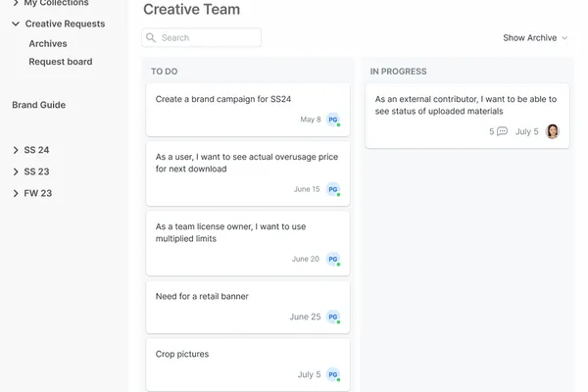Image resolution: width=588 pixels, height=392 pixels.
Task: Click the TO DO column header
Action: pos(165,72)
